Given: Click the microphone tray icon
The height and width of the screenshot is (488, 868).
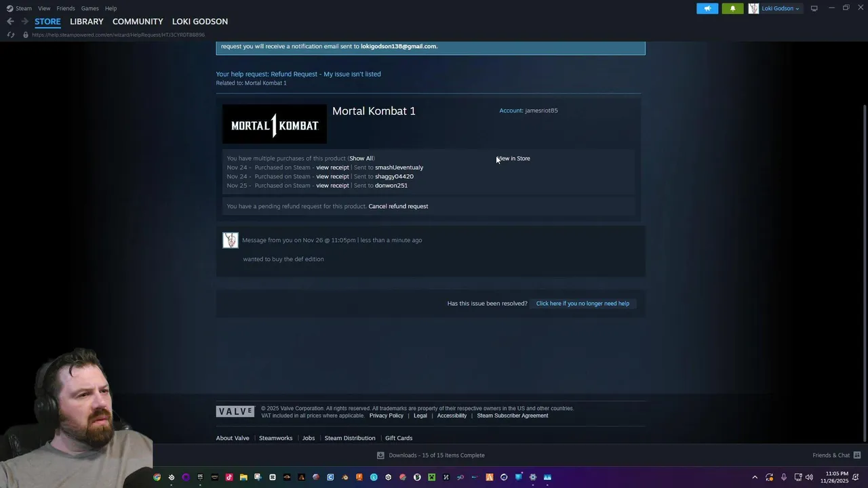Looking at the screenshot, I should (784, 477).
